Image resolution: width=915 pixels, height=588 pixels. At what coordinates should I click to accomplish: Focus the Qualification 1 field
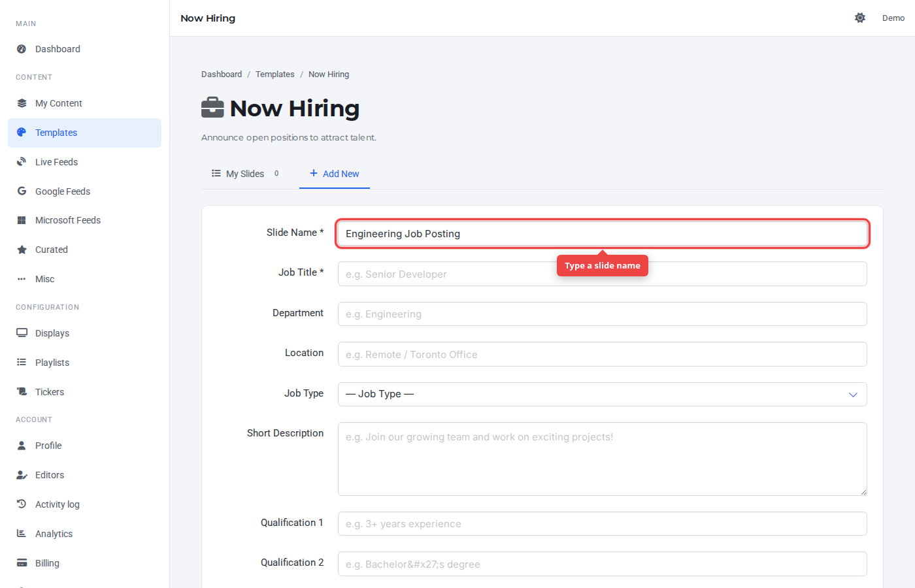[x=602, y=524]
